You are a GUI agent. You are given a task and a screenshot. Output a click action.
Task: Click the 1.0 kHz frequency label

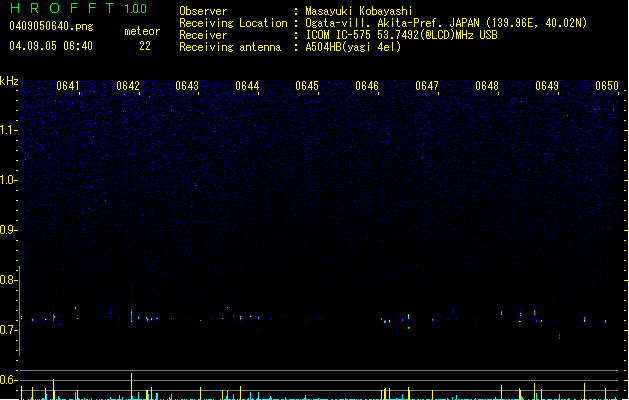tap(8, 180)
